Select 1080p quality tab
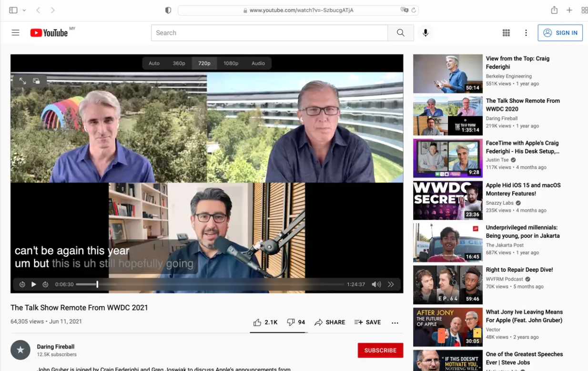This screenshot has height=371, width=588. pos(231,63)
